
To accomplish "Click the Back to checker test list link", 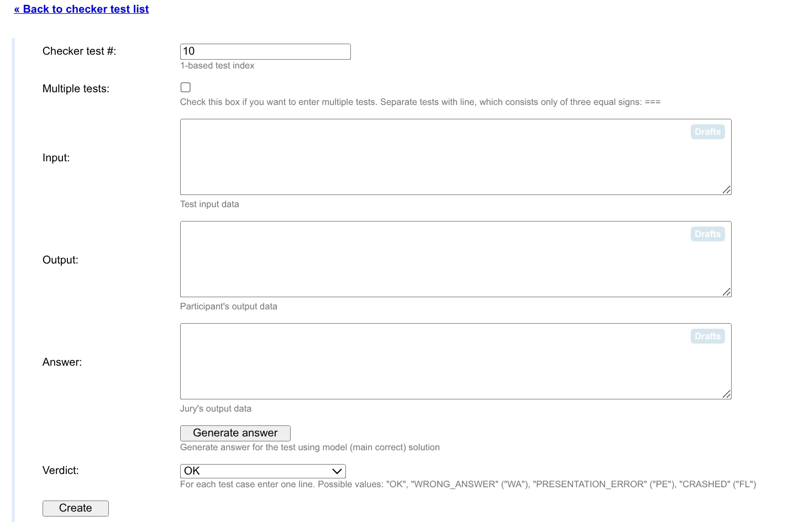I will coord(81,9).
